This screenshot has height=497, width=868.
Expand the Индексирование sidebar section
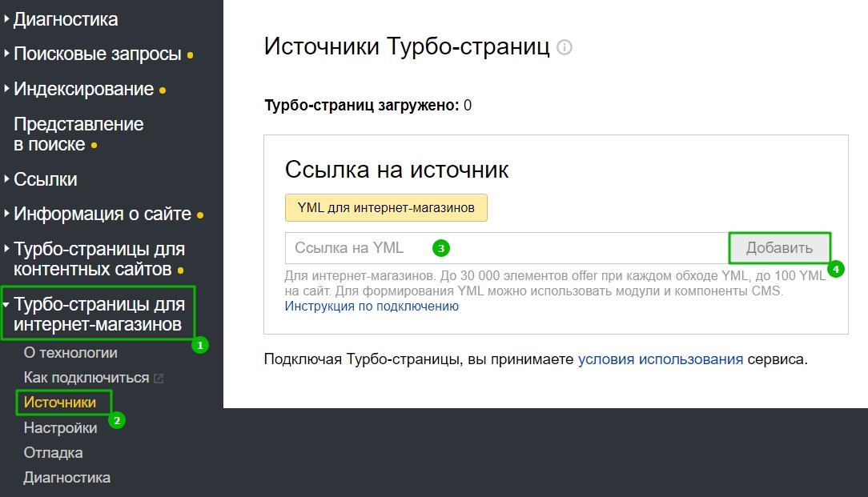point(83,89)
